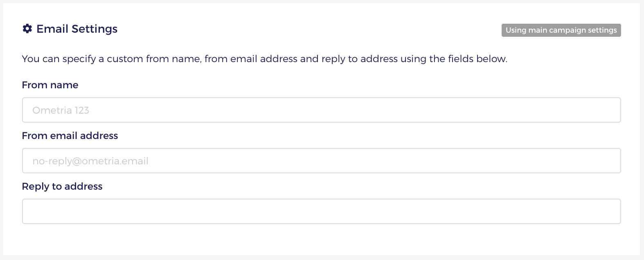This screenshot has height=260, width=644.
Task: Click the no-reply@ometria.email placeholder text
Action: pyautogui.click(x=90, y=161)
